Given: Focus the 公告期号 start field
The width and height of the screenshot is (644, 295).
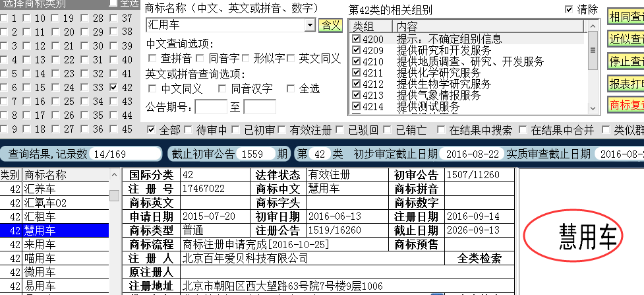Looking at the screenshot, I should (x=211, y=107).
